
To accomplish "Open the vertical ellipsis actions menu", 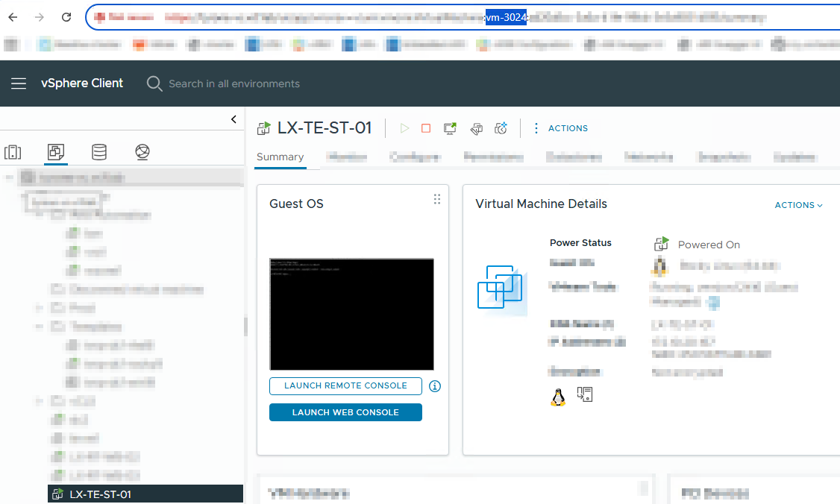I will coord(536,127).
